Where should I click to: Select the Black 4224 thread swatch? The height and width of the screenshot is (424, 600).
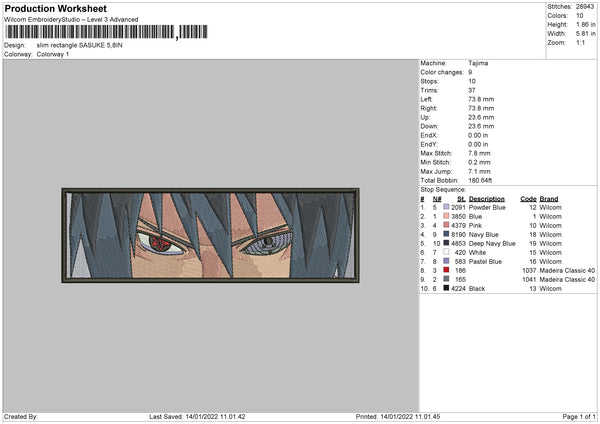click(x=446, y=288)
